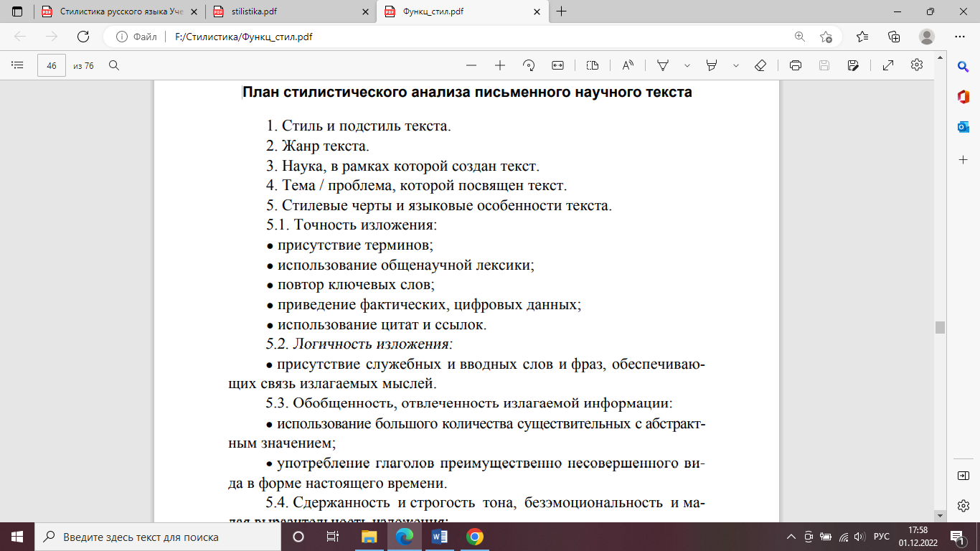Image resolution: width=980 pixels, height=551 pixels.
Task: Open Collections panel
Action: click(894, 37)
